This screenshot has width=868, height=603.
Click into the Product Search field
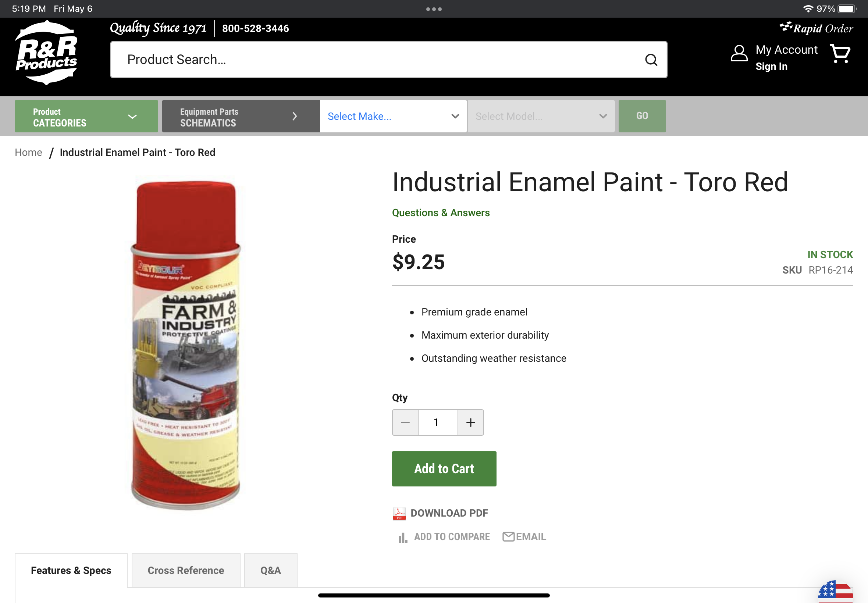click(388, 60)
